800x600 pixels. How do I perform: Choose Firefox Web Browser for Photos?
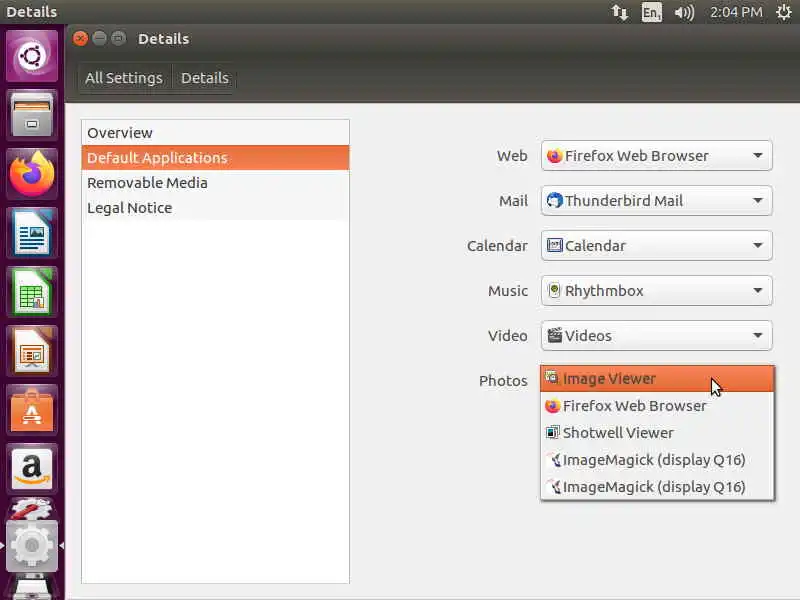pos(657,406)
